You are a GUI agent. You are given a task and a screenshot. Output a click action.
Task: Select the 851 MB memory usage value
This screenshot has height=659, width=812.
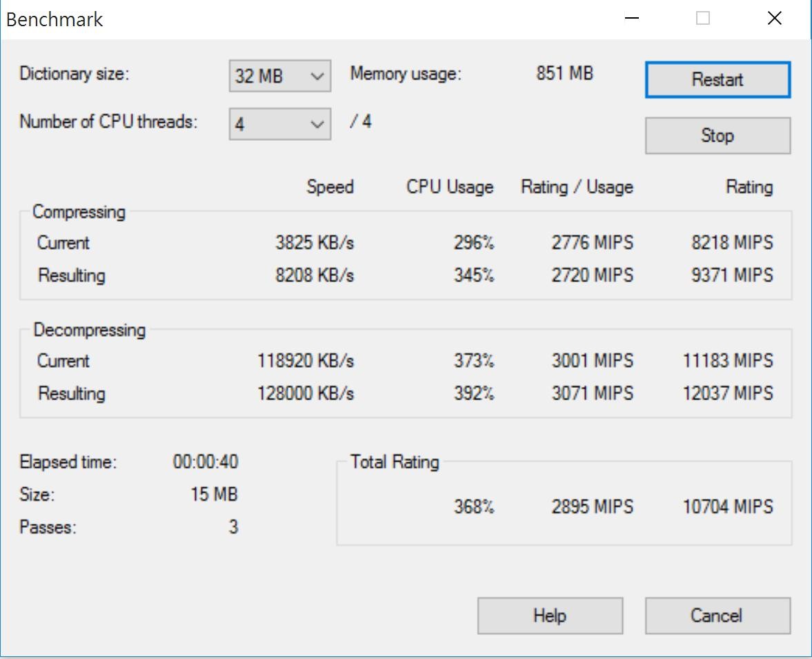coord(564,73)
